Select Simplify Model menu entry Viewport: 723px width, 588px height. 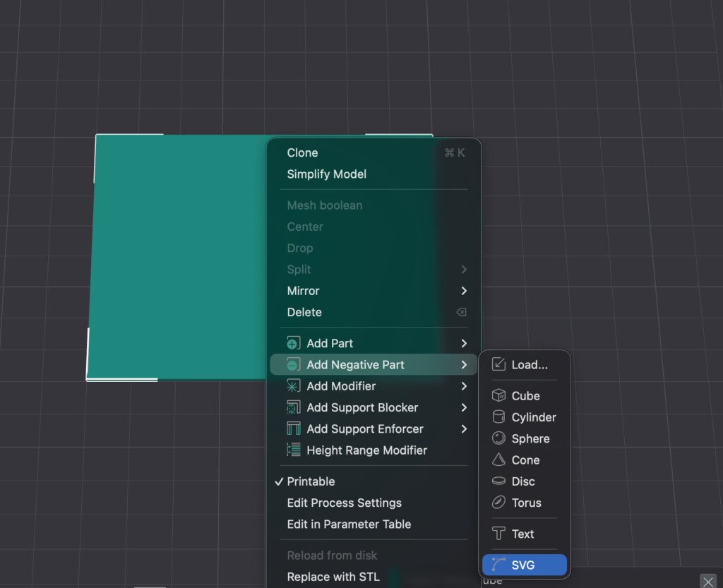tap(326, 174)
